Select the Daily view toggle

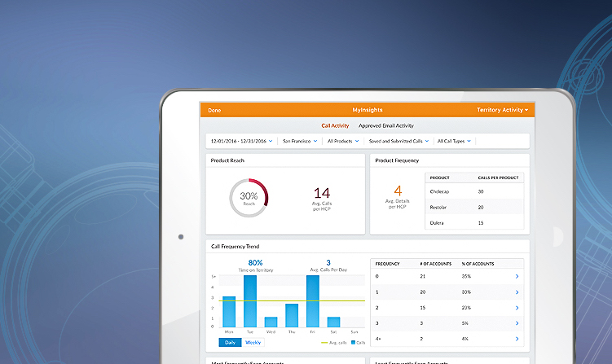[x=230, y=343]
